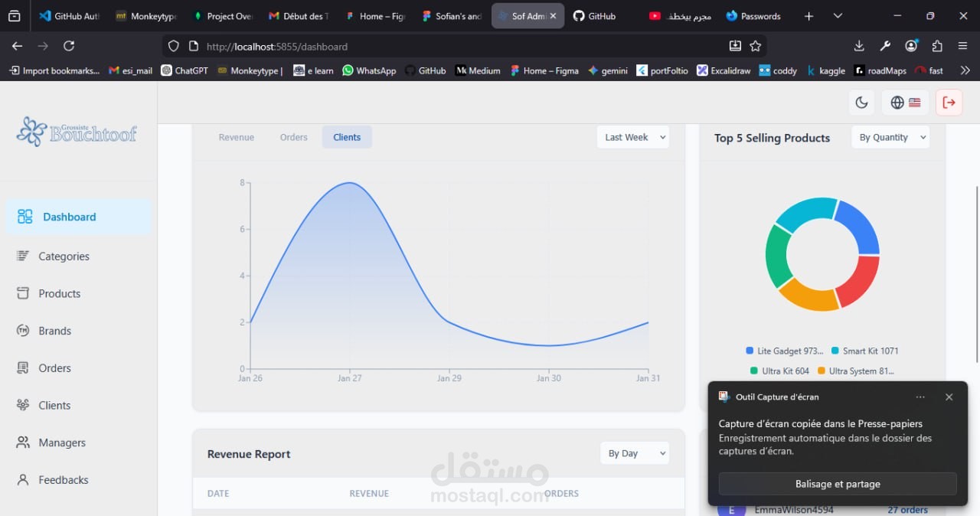The width and height of the screenshot is (980, 516).
Task: Click the page vertical scrollbar
Action: (976, 274)
